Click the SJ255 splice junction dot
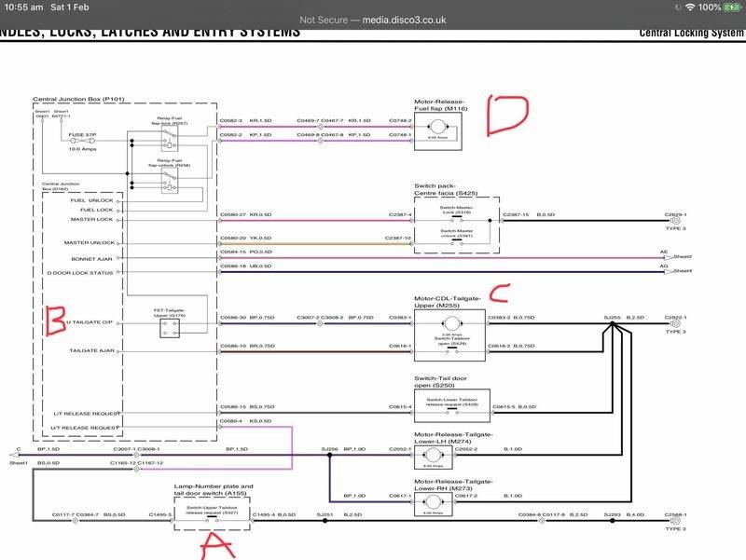Screen dimensions: 746x560 pyautogui.click(x=613, y=323)
